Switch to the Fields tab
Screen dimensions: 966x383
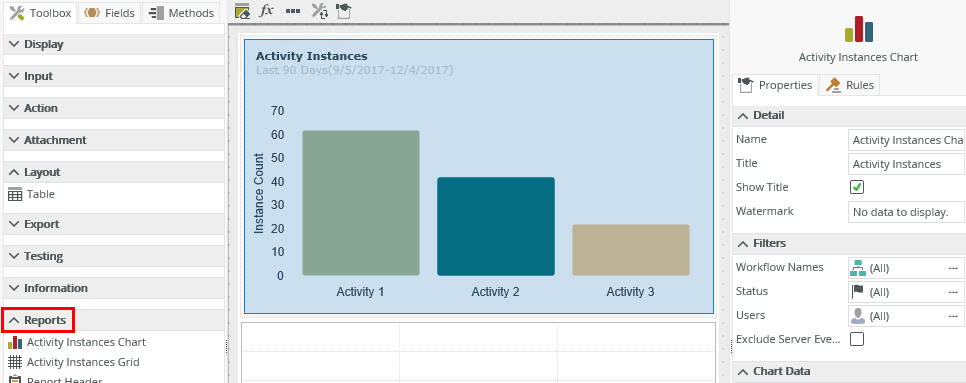coord(110,13)
